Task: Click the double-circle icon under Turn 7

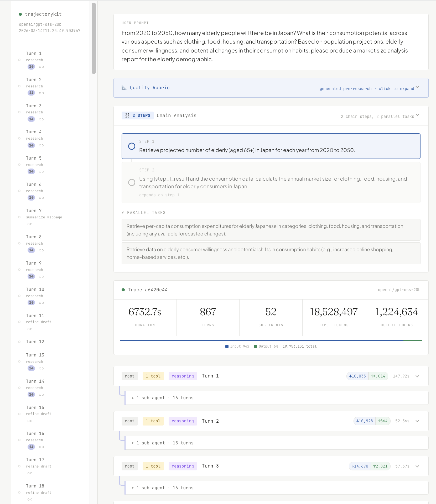Action: [x=30, y=224]
